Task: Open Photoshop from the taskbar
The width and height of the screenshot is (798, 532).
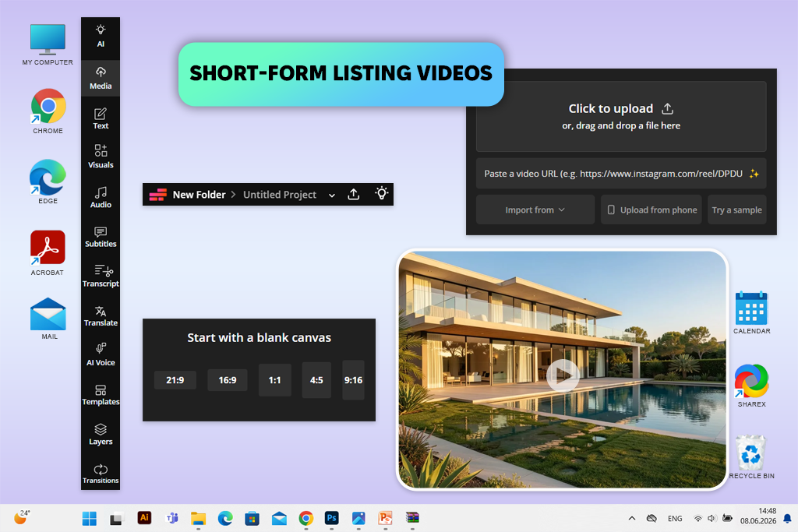Action: click(x=332, y=518)
